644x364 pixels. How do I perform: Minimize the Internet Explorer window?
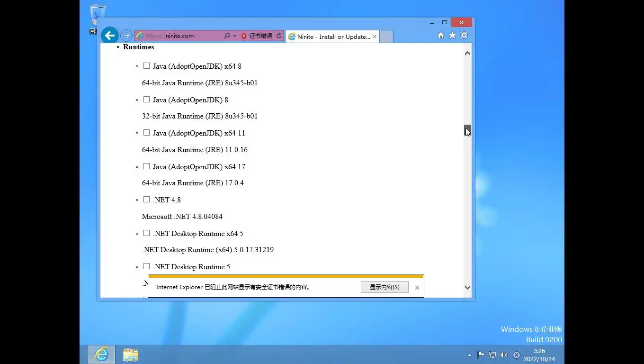point(432,23)
